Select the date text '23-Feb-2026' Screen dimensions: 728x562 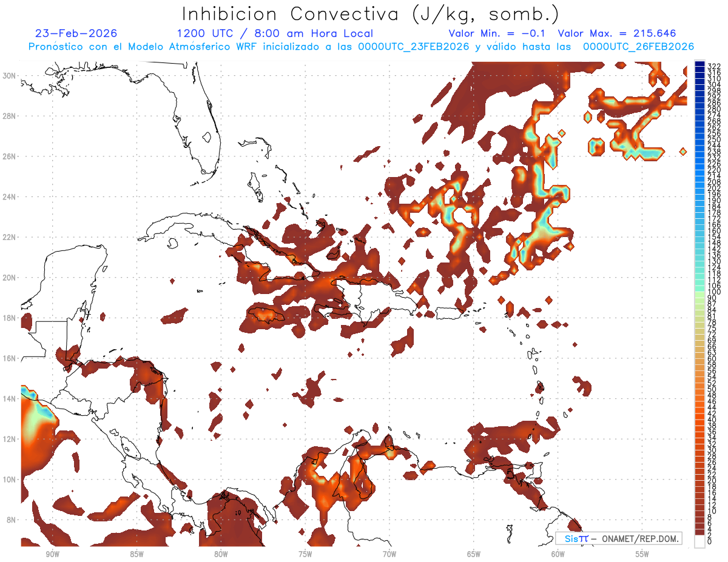[x=76, y=33]
